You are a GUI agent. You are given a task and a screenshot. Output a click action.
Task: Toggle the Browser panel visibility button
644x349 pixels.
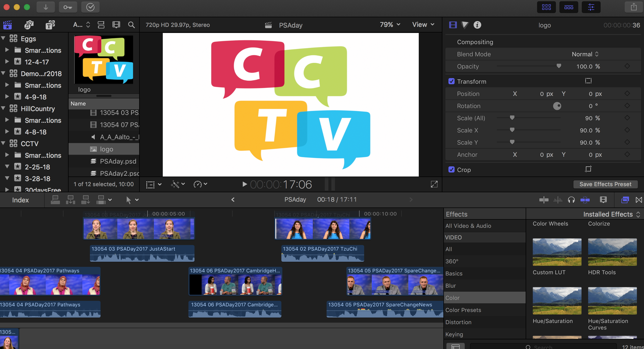pyautogui.click(x=546, y=7)
